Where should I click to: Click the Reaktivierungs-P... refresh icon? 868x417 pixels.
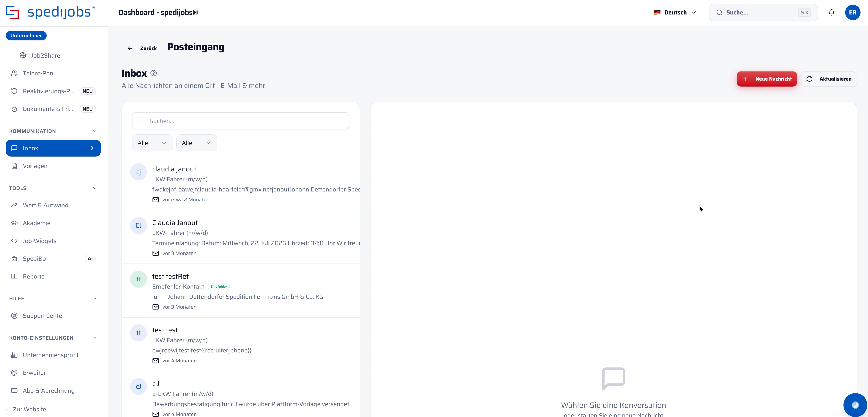point(14,91)
